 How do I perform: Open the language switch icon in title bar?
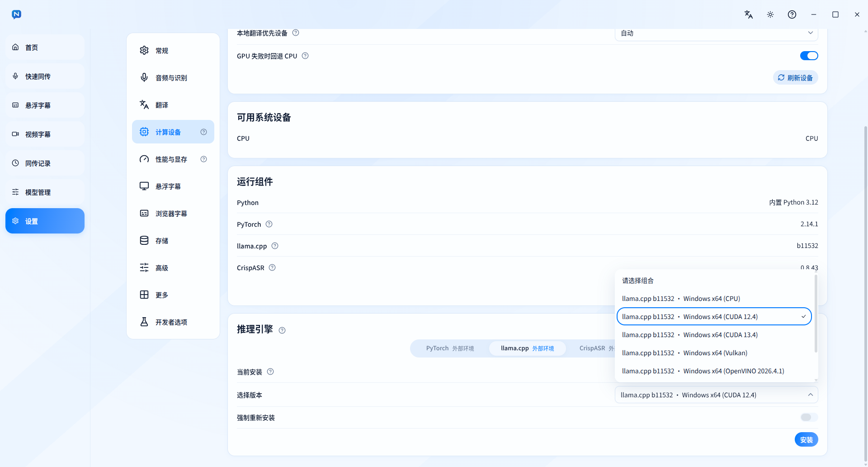point(749,14)
